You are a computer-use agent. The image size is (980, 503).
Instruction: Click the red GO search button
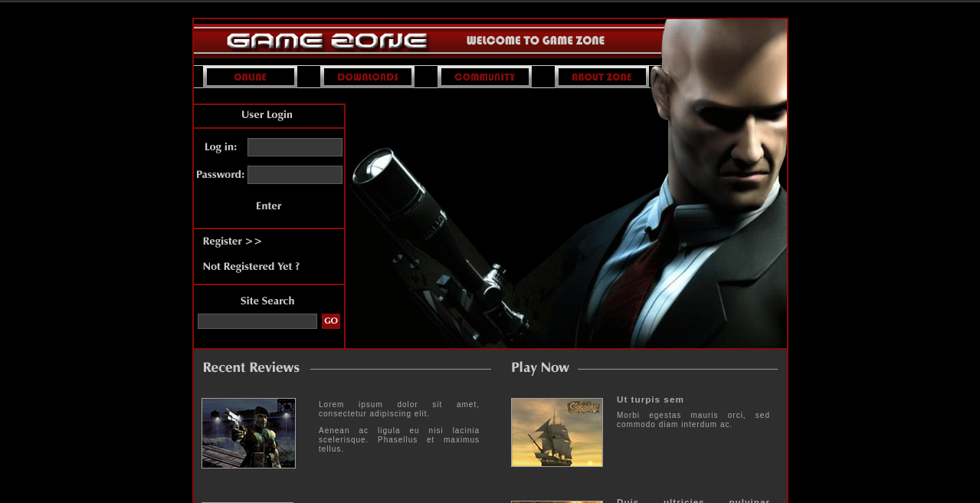pos(331,321)
